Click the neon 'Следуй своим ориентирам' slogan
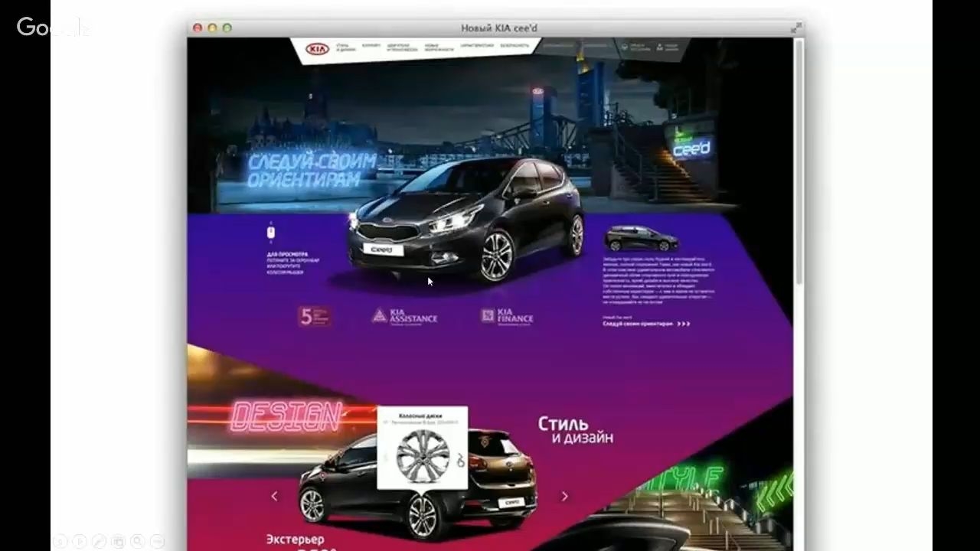 (312, 170)
